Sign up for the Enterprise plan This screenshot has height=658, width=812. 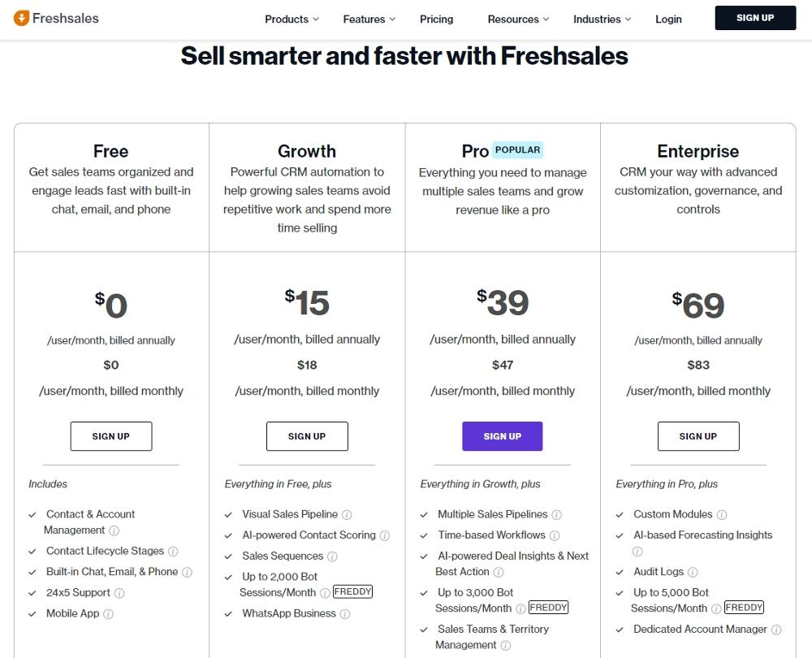coord(698,436)
